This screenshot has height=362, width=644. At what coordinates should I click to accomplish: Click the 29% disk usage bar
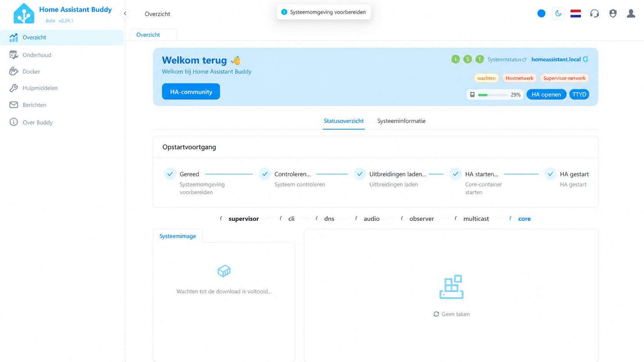click(x=495, y=95)
